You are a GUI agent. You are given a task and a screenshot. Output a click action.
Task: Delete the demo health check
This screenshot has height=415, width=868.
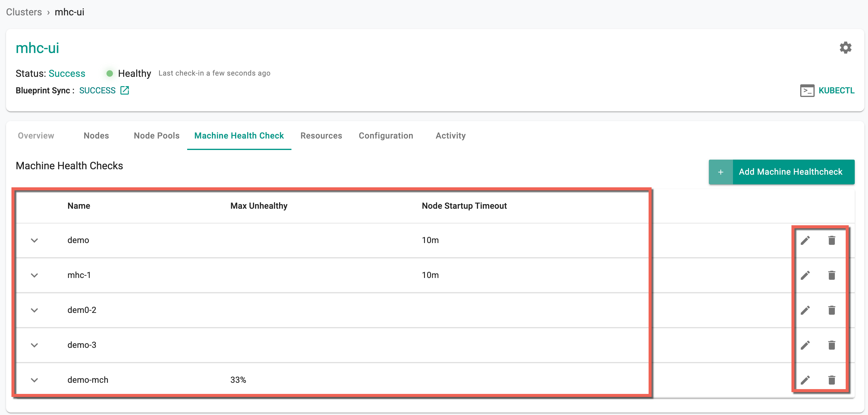pyautogui.click(x=832, y=240)
